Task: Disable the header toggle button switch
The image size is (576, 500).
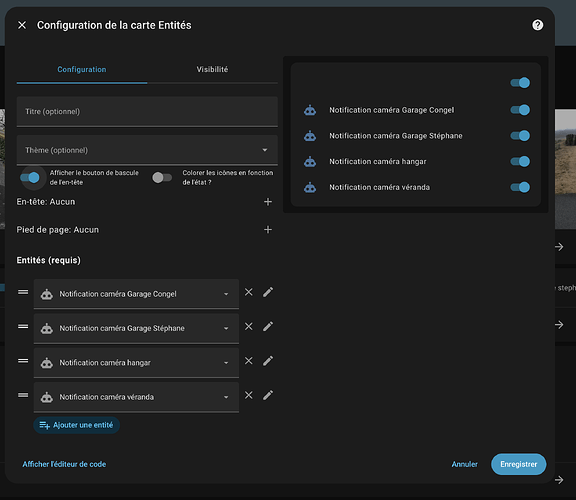Action: (x=30, y=178)
